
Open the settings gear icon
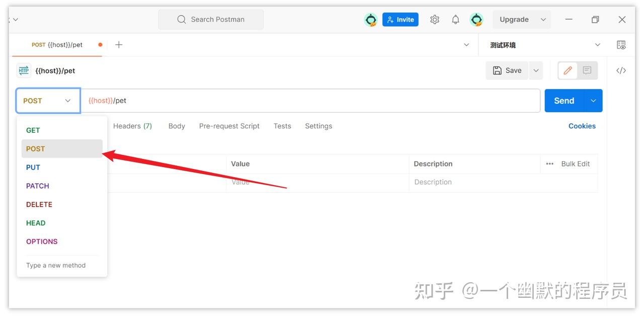[435, 20]
